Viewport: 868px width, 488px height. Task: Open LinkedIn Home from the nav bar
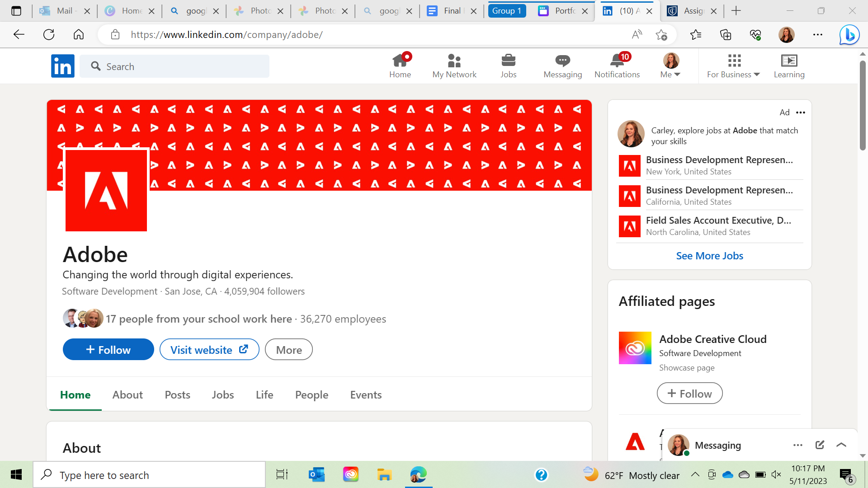(400, 66)
